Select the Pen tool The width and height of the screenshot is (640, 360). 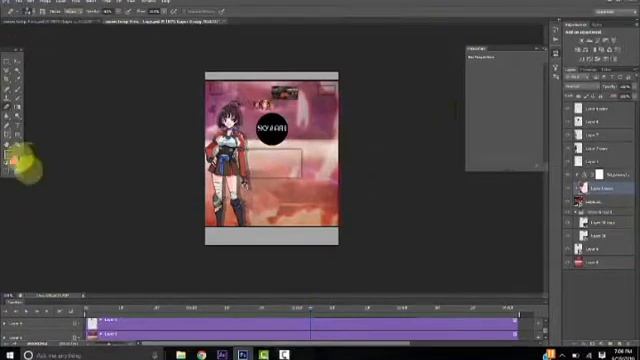pyautogui.click(x=7, y=125)
